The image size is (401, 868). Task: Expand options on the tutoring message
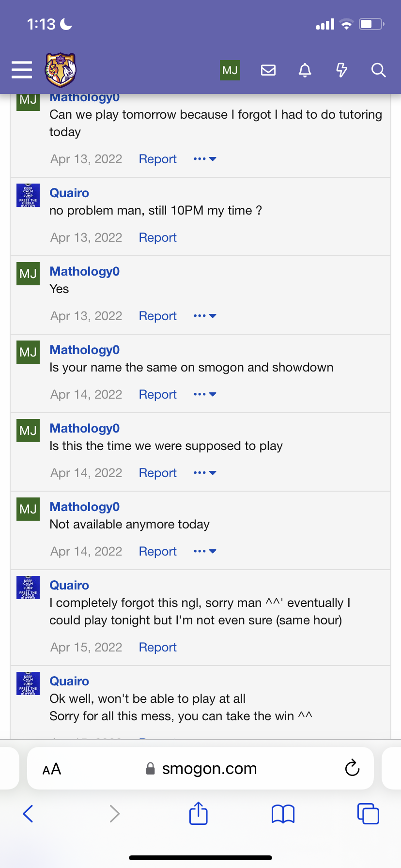205,159
